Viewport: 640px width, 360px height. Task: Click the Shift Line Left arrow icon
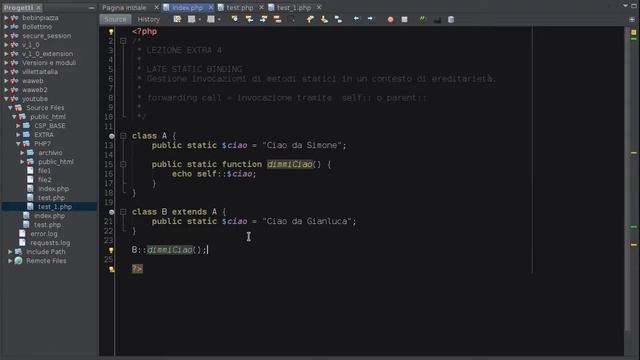[x=356, y=19]
